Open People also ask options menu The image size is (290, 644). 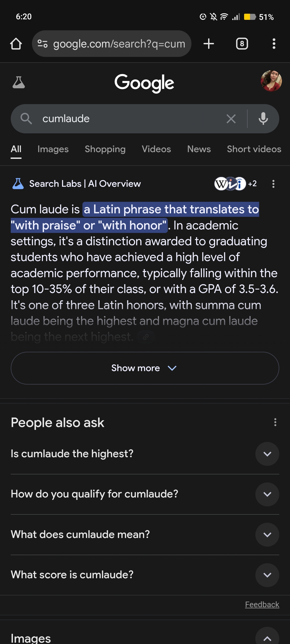[275, 422]
